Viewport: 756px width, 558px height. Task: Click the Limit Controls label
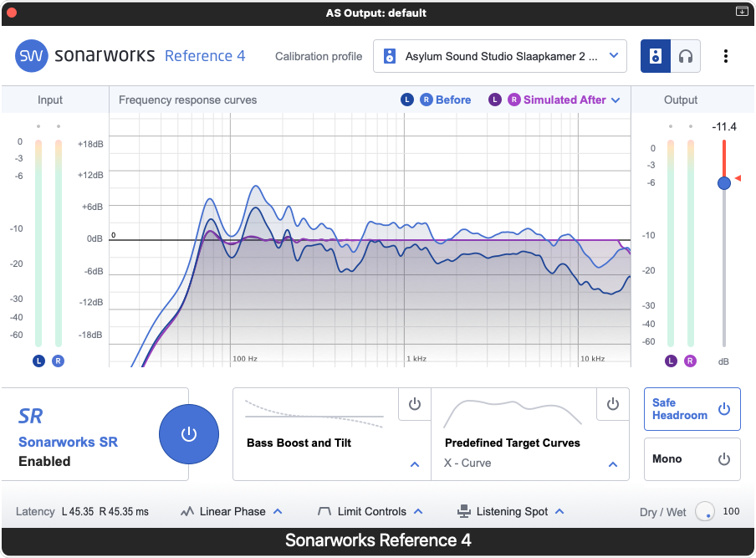[372, 511]
